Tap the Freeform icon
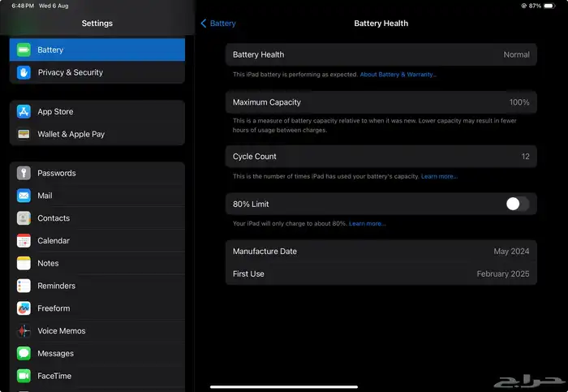568x392 pixels. click(x=24, y=308)
